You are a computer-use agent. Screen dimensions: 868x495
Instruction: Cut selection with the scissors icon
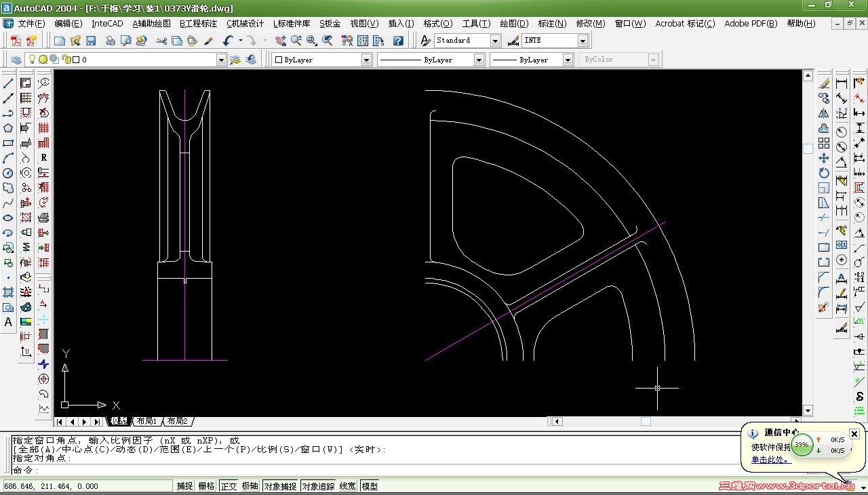[161, 41]
